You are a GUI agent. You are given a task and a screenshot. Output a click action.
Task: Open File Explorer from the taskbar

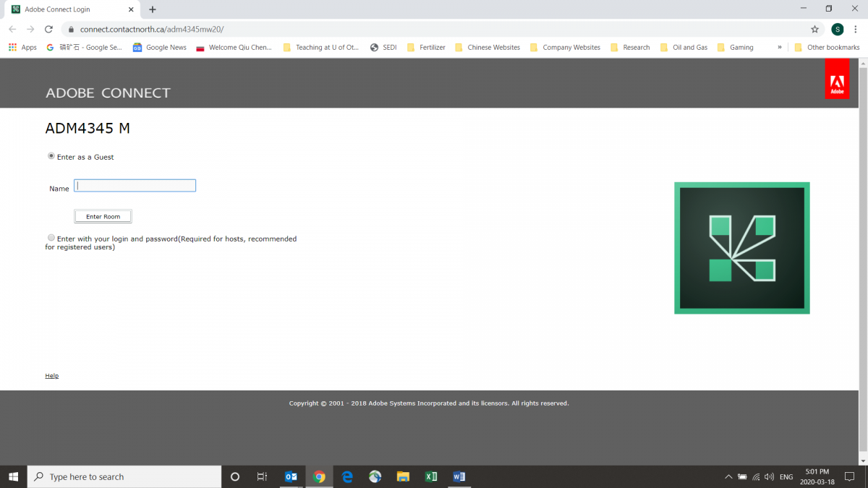[x=403, y=476]
